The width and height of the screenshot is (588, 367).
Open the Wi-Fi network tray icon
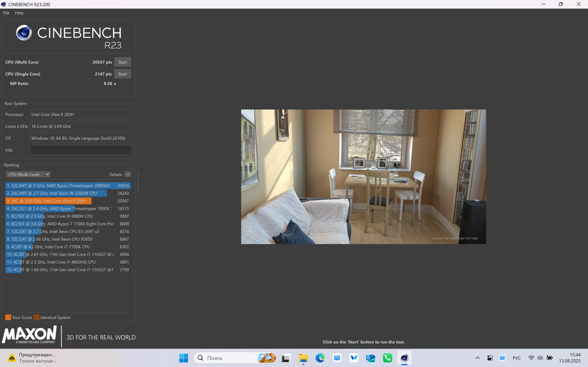[x=531, y=358]
